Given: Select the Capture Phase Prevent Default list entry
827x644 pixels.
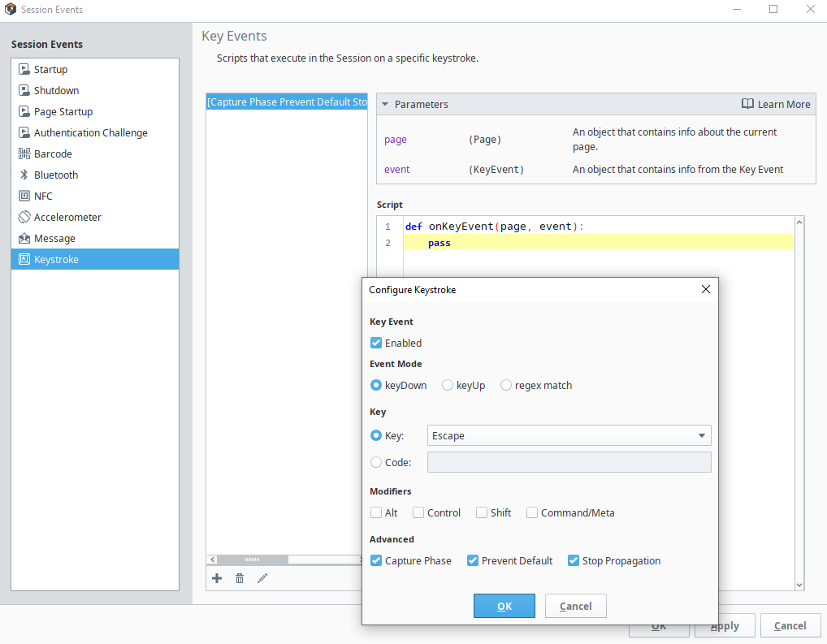Looking at the screenshot, I should tap(287, 102).
